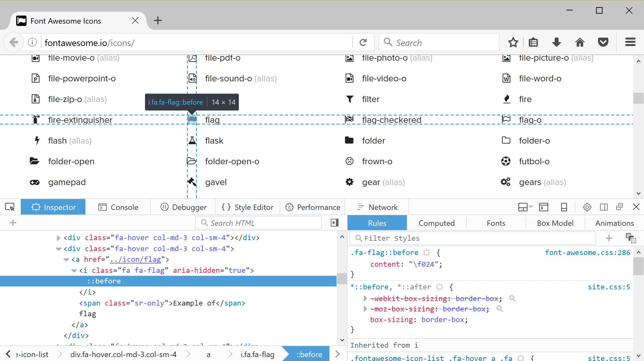
Task: Expand collapsed fa-hover div node
Action: tap(58, 238)
